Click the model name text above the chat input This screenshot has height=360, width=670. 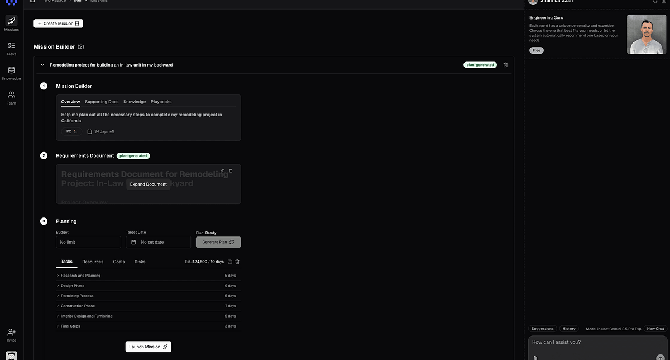click(613, 329)
